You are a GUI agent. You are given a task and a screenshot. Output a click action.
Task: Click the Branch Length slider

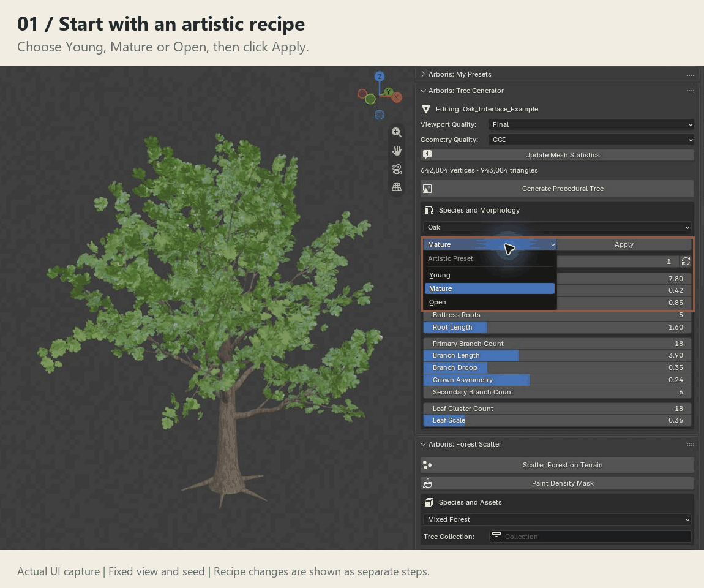(x=557, y=355)
